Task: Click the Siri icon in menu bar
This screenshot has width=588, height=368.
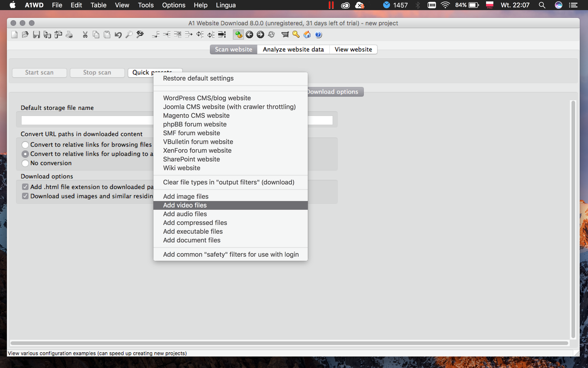Action: tap(558, 5)
